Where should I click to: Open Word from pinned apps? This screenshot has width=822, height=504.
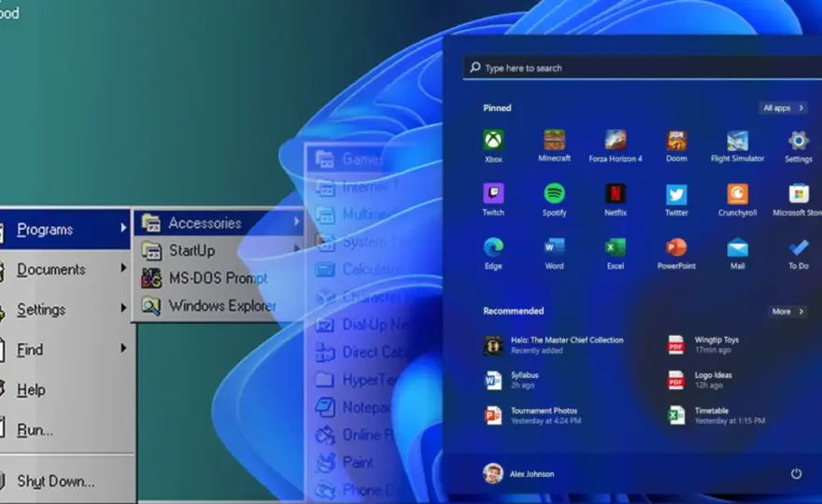point(554,253)
